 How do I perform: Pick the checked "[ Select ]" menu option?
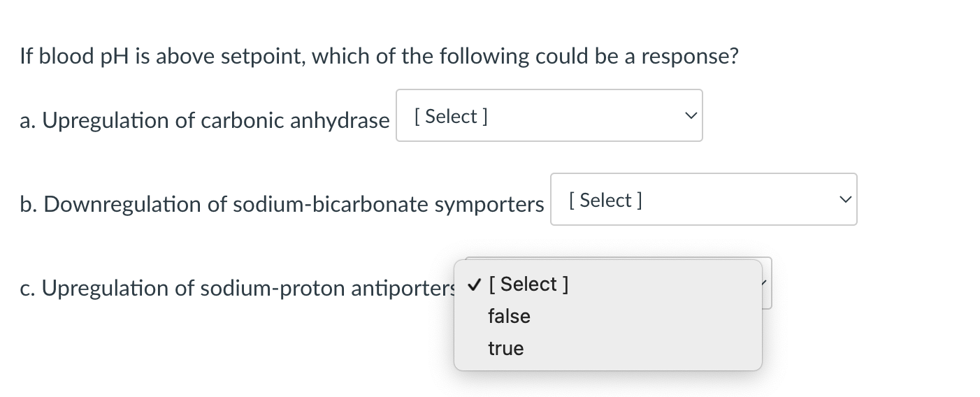click(x=528, y=284)
